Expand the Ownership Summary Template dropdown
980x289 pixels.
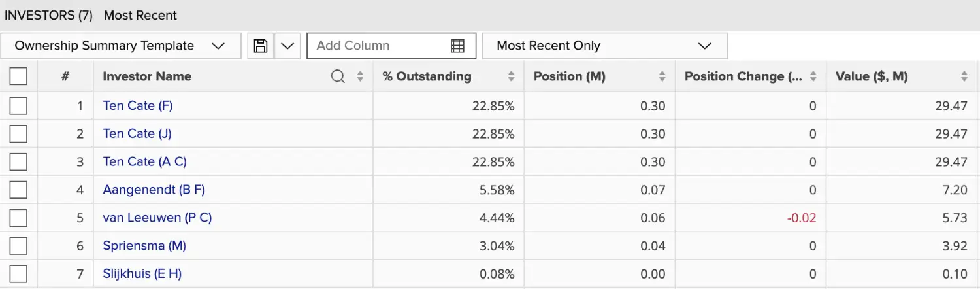[121, 46]
